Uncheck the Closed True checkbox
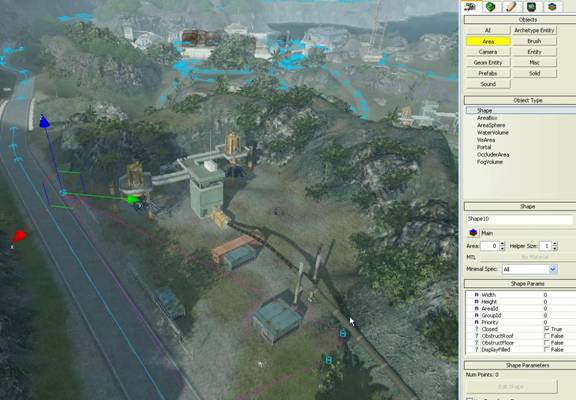This screenshot has height=400, width=576. (x=547, y=329)
